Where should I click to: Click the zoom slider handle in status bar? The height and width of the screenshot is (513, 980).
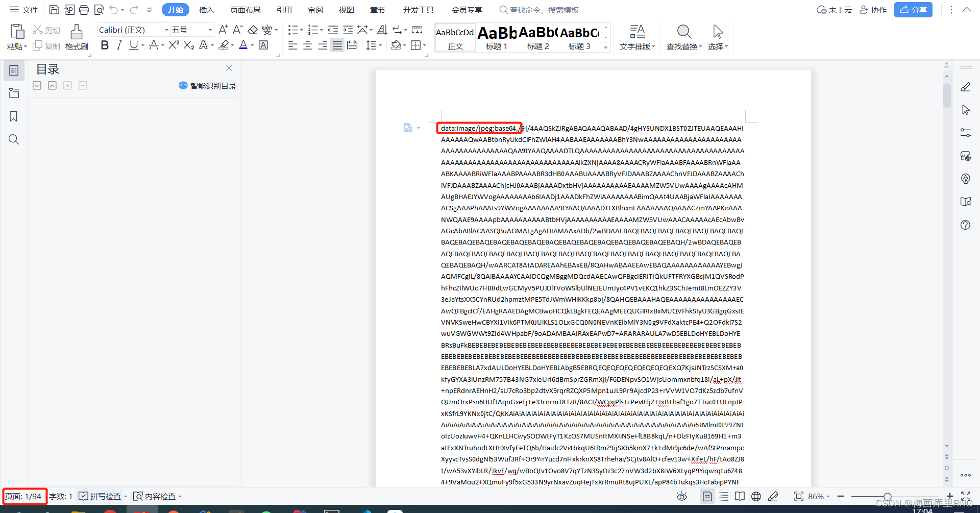tap(888, 496)
